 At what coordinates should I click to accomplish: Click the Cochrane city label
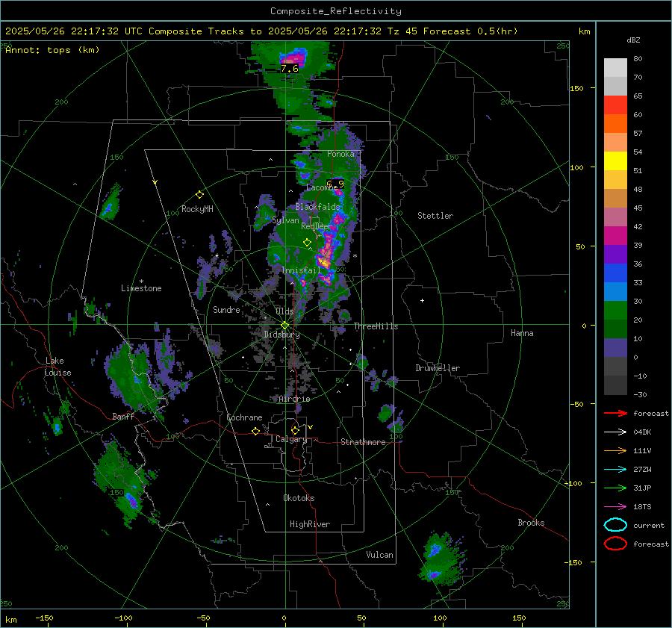pyautogui.click(x=244, y=417)
